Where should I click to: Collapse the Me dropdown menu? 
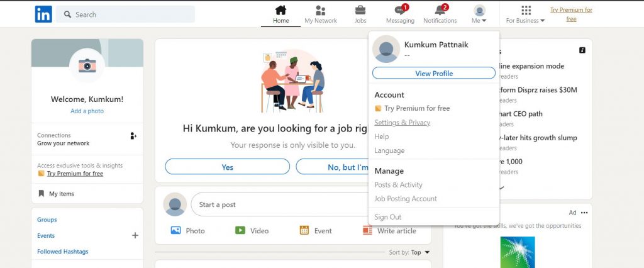(x=479, y=14)
